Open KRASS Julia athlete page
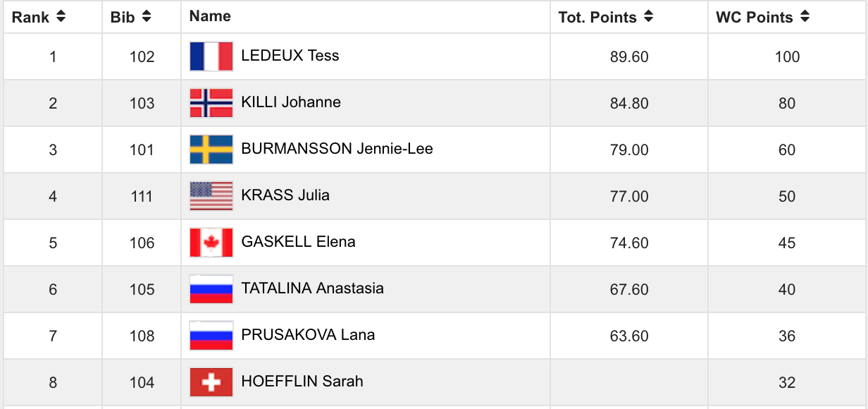 coord(285,195)
